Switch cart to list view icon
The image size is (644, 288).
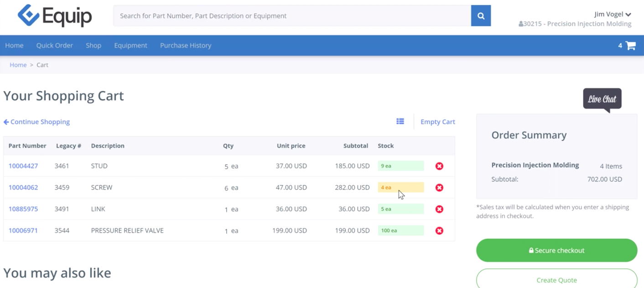(400, 122)
